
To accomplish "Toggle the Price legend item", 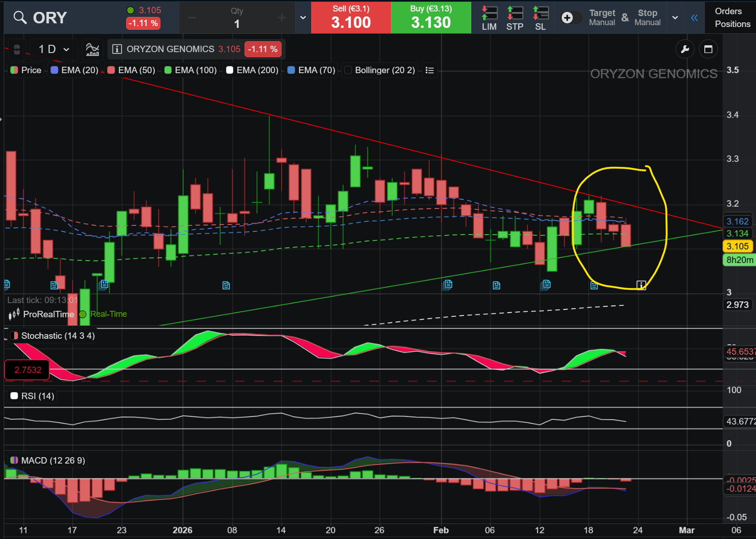I will (26, 70).
